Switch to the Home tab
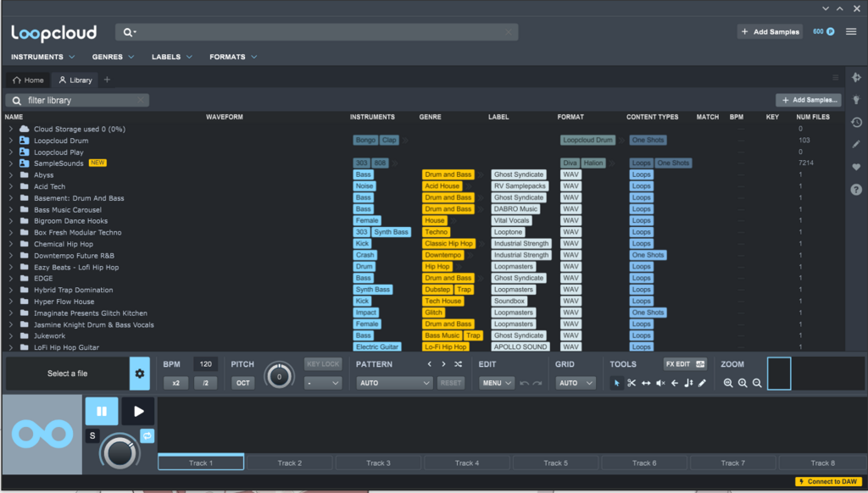This screenshot has height=493, width=868. pos(28,80)
